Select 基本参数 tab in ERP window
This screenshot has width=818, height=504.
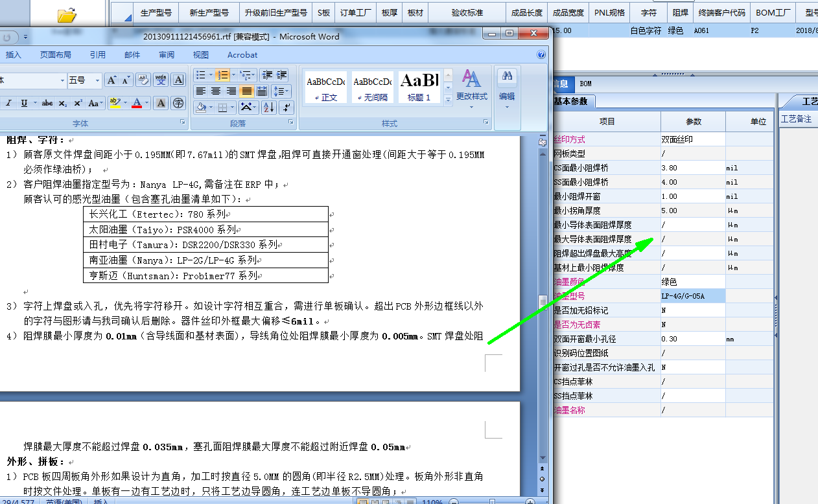(572, 102)
